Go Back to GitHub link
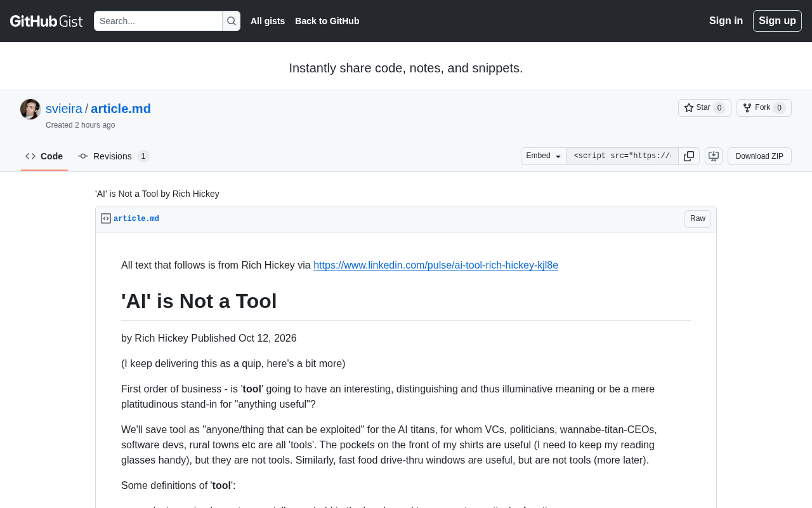812x508 pixels. [327, 21]
